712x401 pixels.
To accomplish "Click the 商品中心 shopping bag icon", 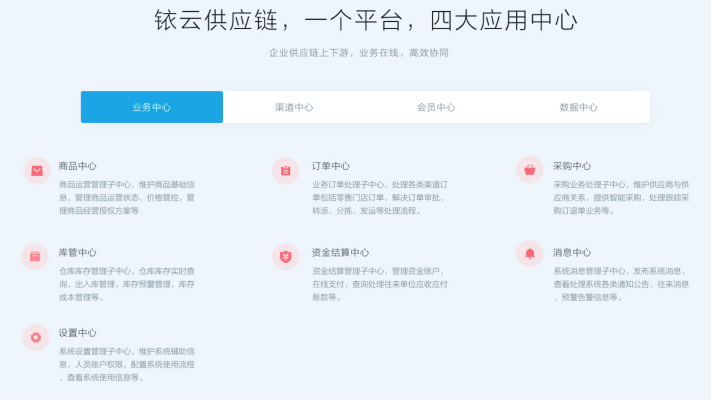I will coord(37,171).
